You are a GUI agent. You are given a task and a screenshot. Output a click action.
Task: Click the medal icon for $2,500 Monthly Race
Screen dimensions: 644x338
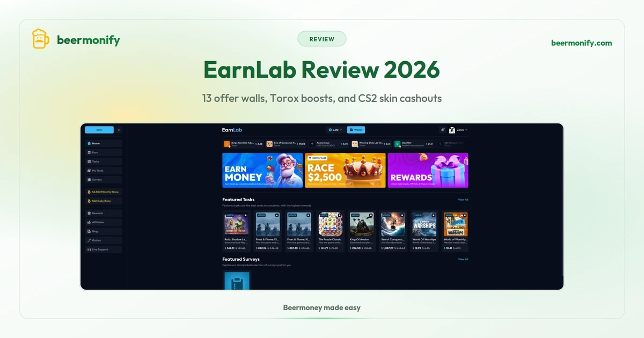(89, 192)
